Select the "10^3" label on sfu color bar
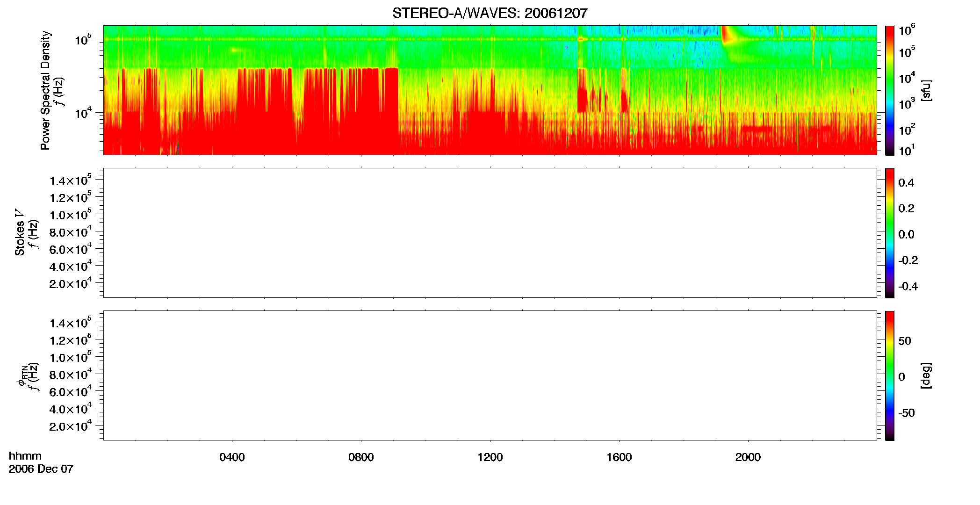 coord(906,103)
